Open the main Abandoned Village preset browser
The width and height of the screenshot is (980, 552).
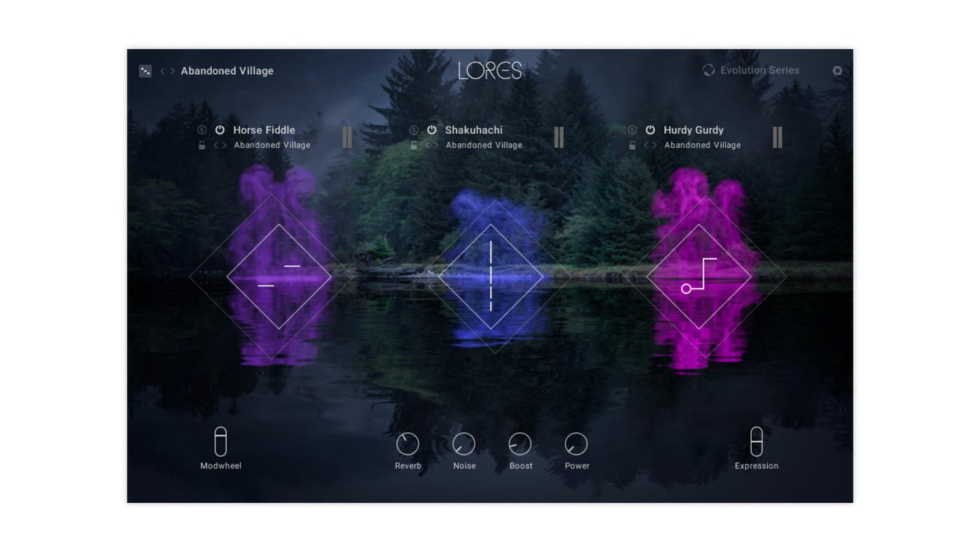(227, 71)
